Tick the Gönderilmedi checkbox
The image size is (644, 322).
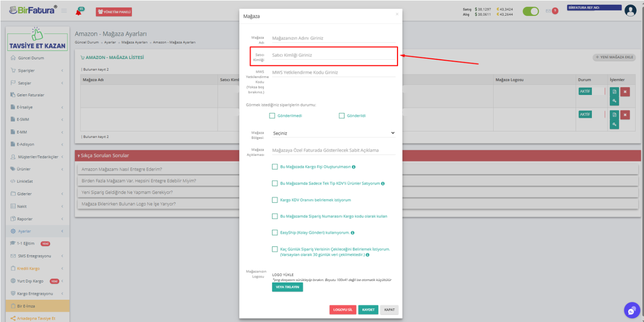pyautogui.click(x=272, y=115)
